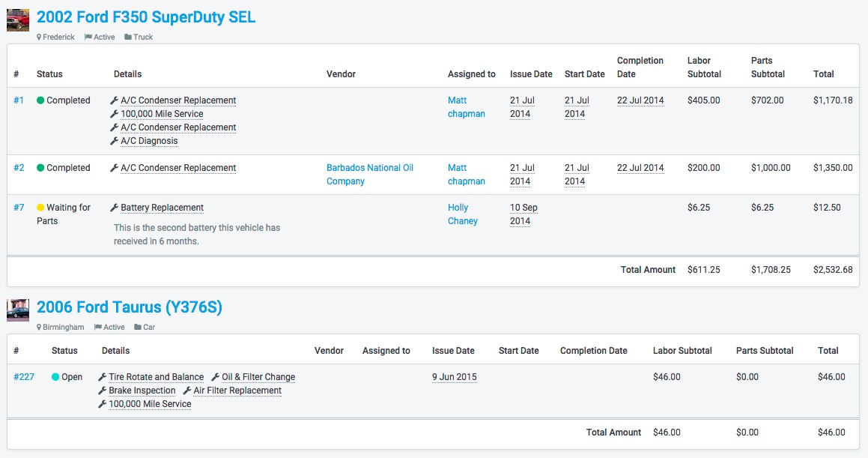This screenshot has width=868, height=458.
Task: Click the Ford Taurus vehicle thumbnail
Action: point(18,310)
